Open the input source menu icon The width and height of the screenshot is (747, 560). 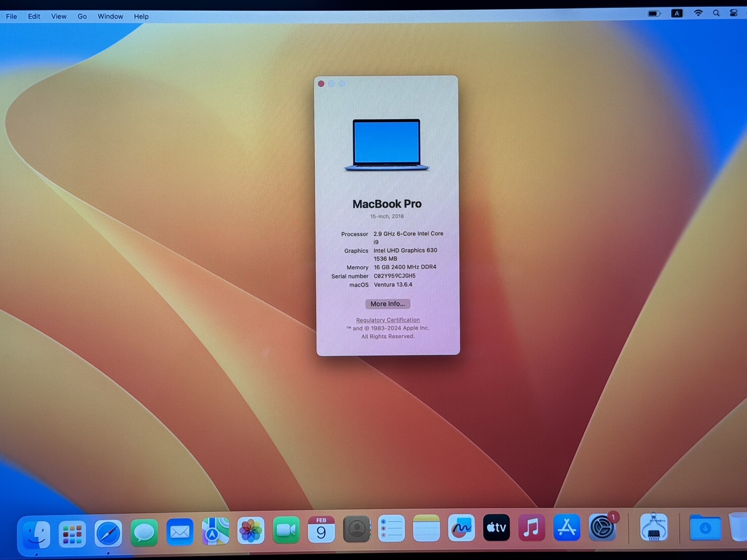[x=677, y=14]
